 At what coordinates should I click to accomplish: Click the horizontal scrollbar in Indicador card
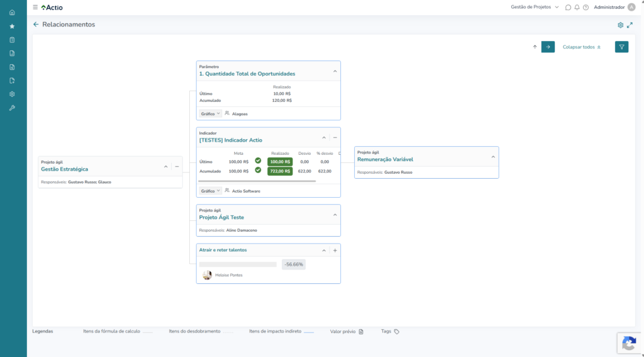tap(257, 181)
